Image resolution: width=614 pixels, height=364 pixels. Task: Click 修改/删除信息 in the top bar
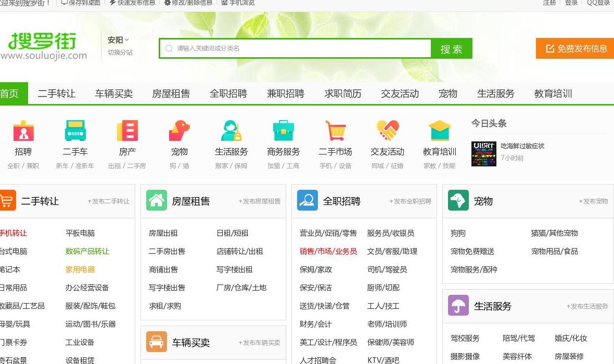188,3
